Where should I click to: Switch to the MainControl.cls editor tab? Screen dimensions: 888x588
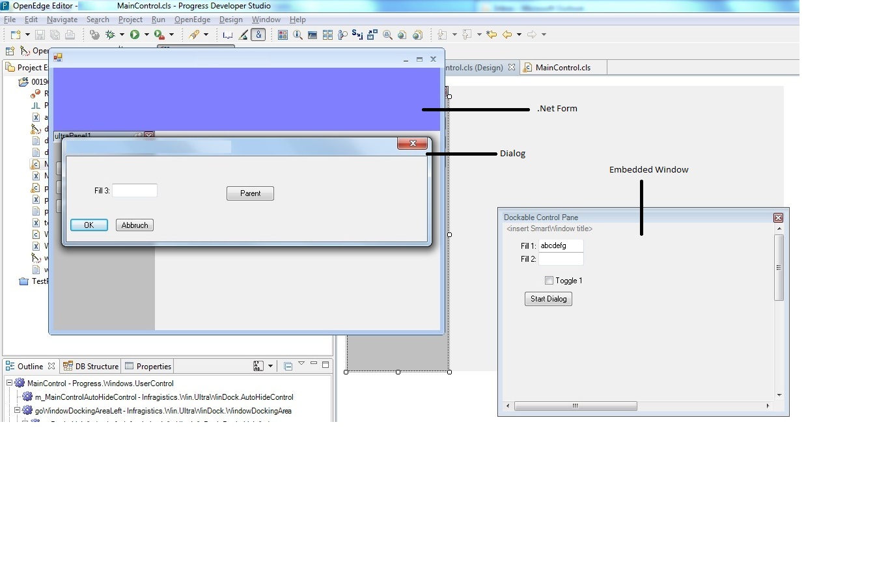tap(563, 67)
